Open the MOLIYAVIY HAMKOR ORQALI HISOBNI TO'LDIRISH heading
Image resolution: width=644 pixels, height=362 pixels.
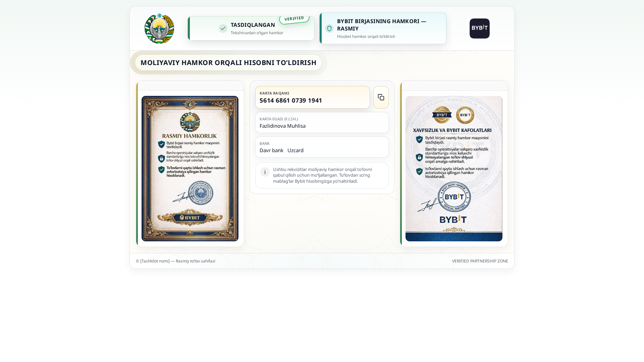[x=228, y=62]
